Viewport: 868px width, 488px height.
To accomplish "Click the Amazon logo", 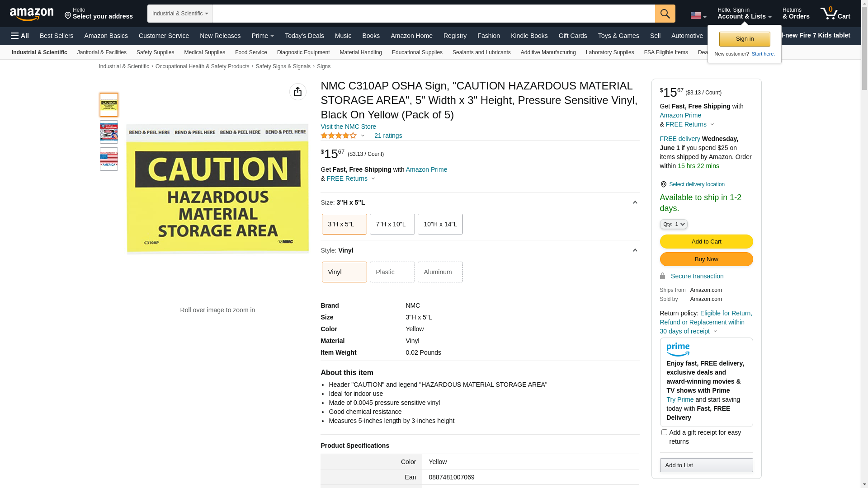I will (32, 14).
